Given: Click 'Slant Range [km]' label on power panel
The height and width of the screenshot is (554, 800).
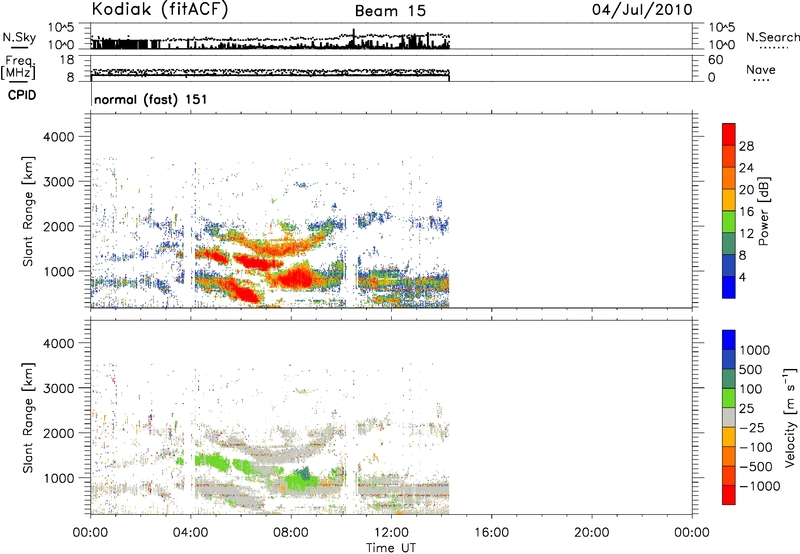Looking at the screenshot, I should pos(28,211).
